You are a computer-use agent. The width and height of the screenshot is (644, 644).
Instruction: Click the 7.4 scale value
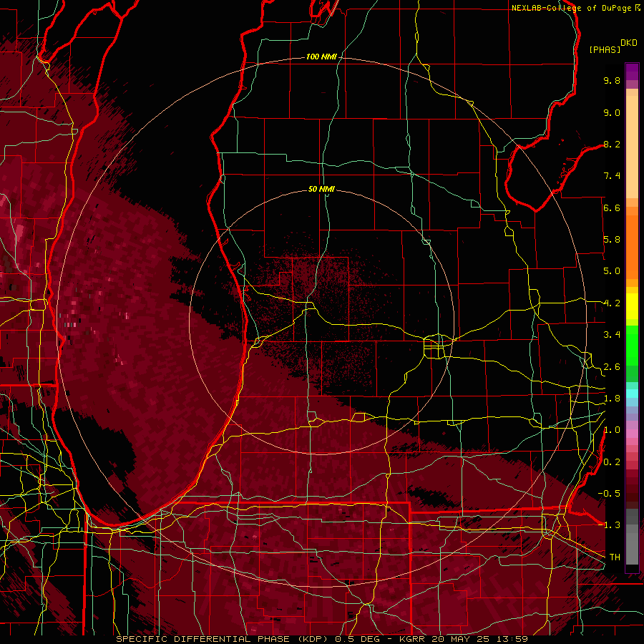pyautogui.click(x=612, y=176)
